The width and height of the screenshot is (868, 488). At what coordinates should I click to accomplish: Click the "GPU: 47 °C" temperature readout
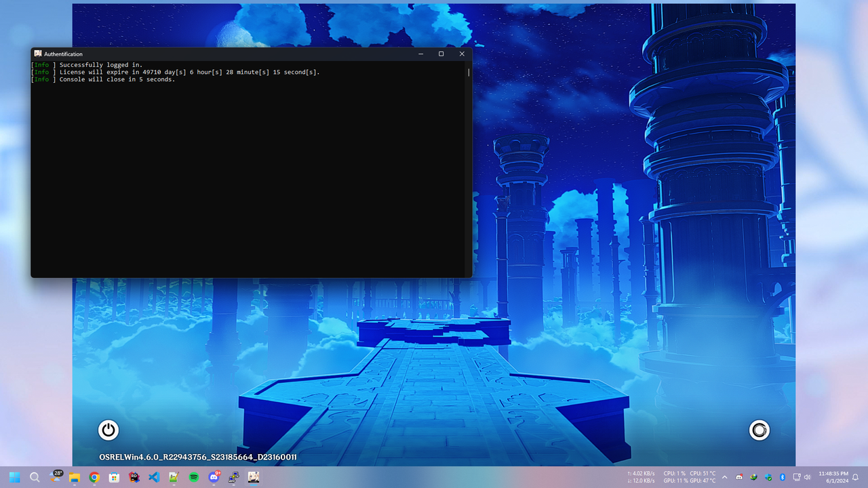pos(703,481)
